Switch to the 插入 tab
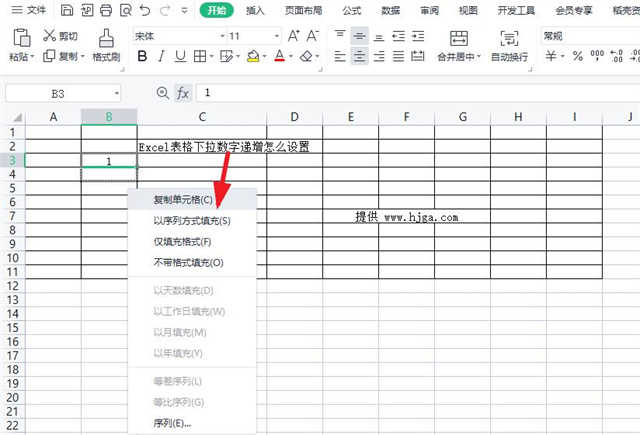 255,10
